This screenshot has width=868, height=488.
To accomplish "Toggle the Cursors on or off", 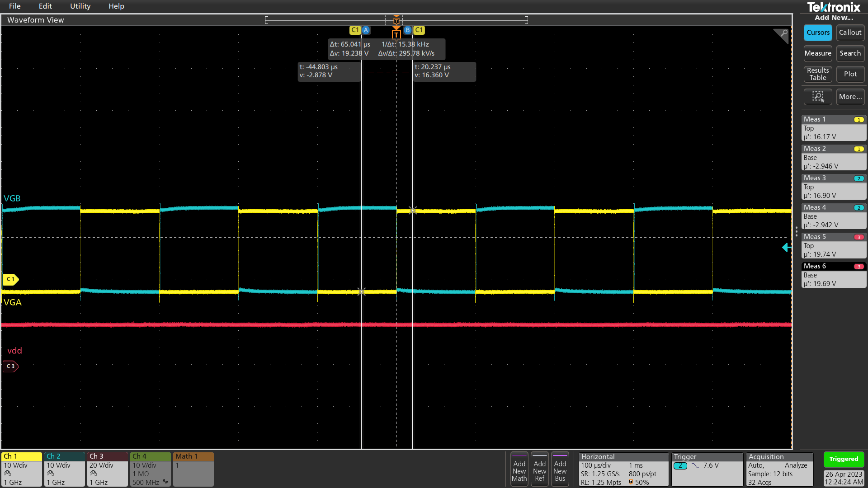I will [817, 33].
